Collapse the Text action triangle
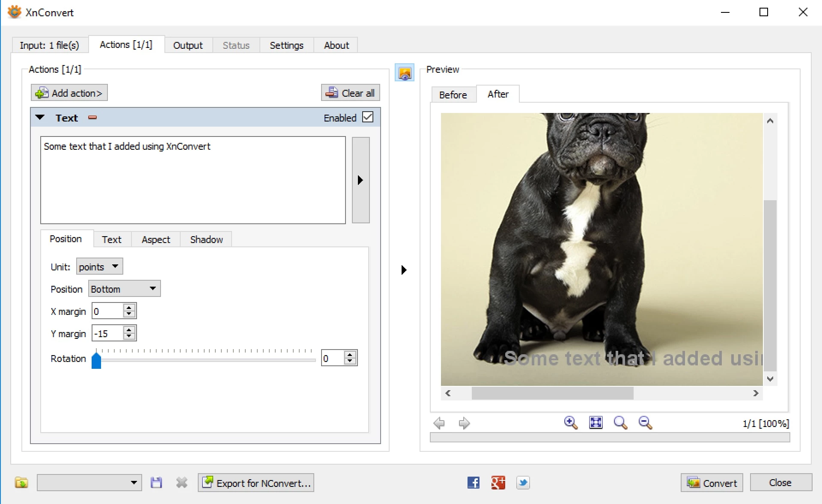The width and height of the screenshot is (822, 504). [x=40, y=117]
